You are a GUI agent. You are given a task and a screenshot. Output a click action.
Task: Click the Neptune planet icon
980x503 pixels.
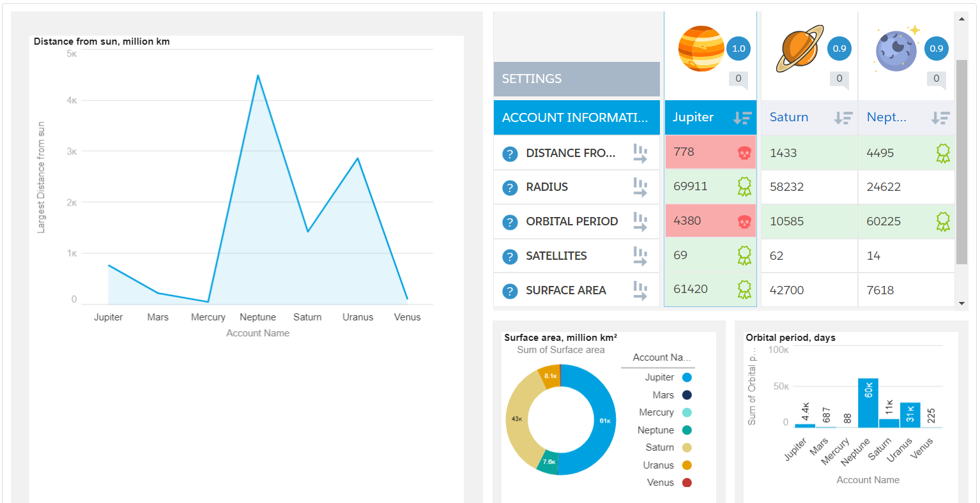click(897, 49)
